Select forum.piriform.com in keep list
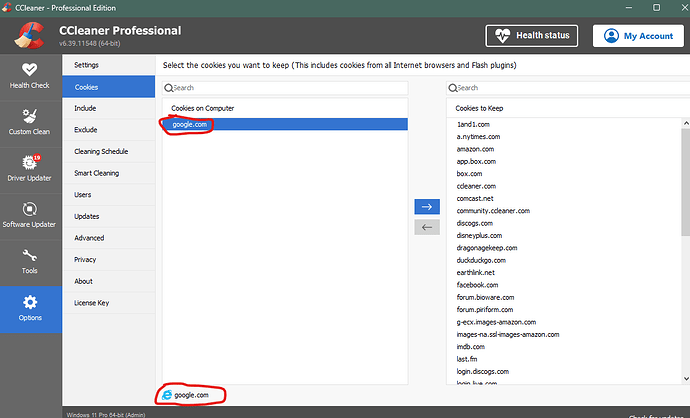 click(x=484, y=309)
